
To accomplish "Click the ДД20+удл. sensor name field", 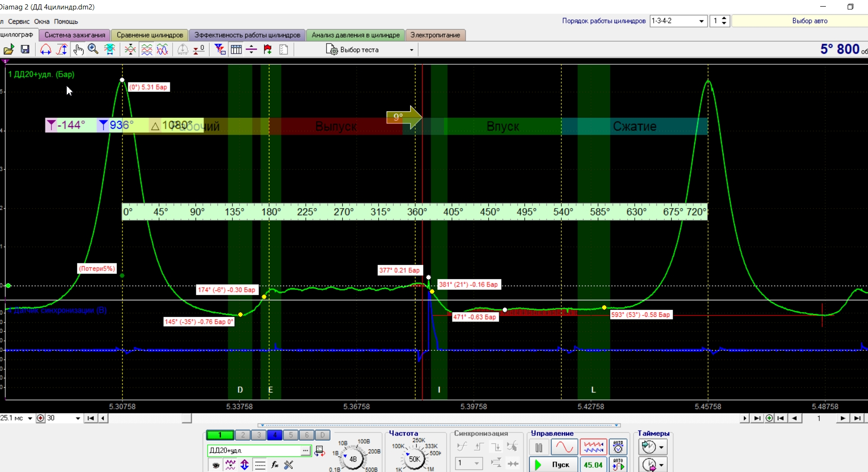I will point(254,450).
